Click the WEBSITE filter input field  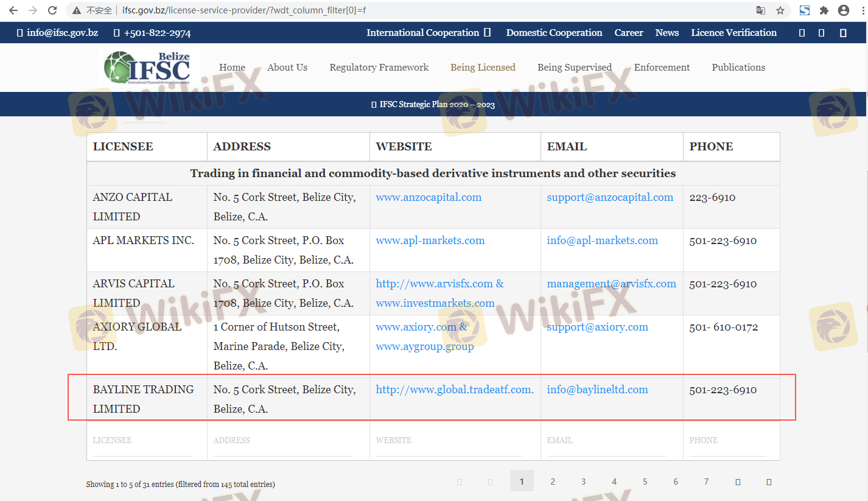449,441
